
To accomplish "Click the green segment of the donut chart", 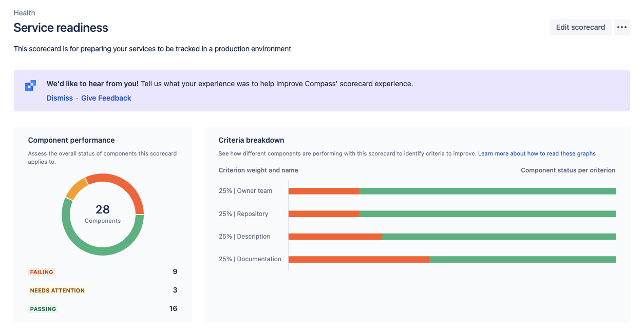I will pos(103,251).
